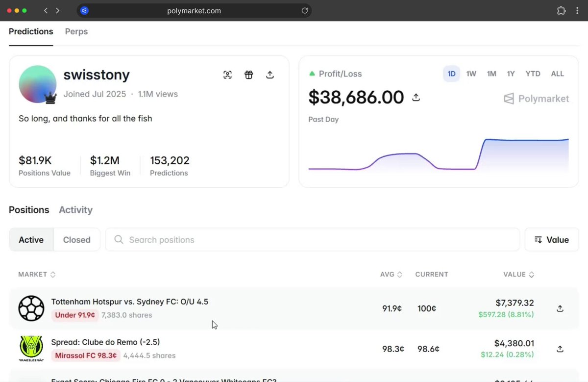Click the gift icon on the profile card

[249, 75]
